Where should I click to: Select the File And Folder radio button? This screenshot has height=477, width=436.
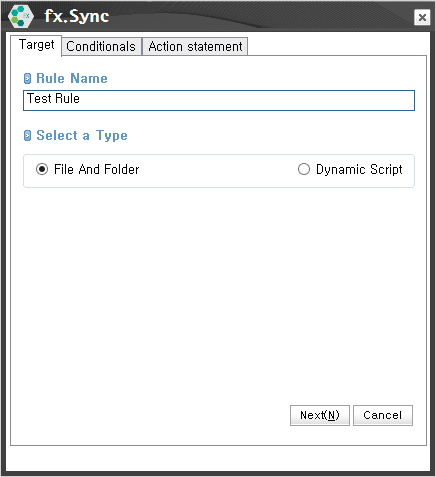[42, 169]
